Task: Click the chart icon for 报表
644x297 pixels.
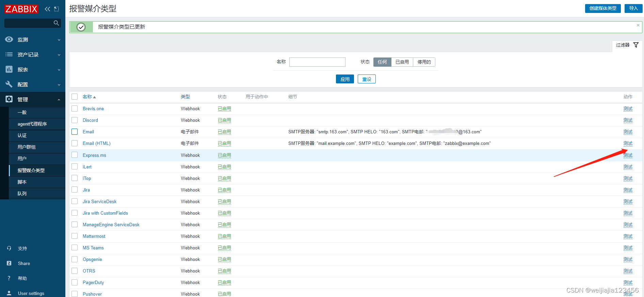Action: pos(9,69)
